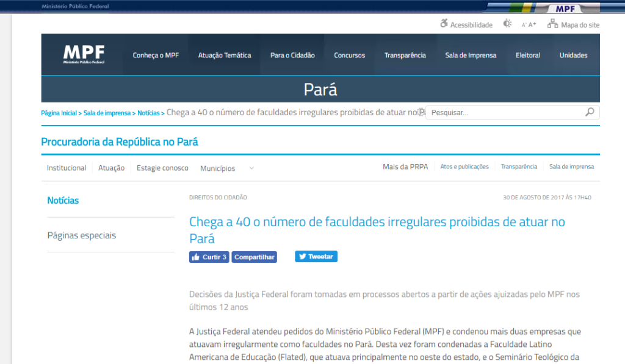This screenshot has width=625, height=364.
Task: Open the Conheça o MPF menu
Action: [x=156, y=55]
